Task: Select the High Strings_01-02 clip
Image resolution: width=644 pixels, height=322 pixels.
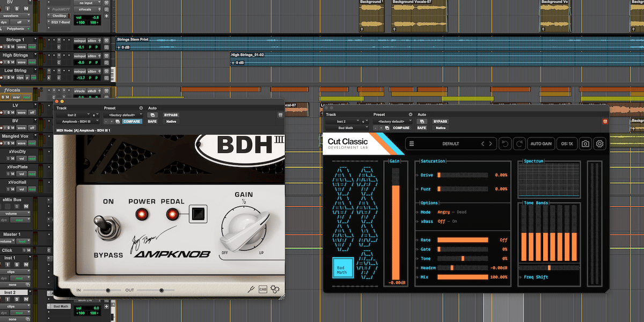Action: [437, 60]
